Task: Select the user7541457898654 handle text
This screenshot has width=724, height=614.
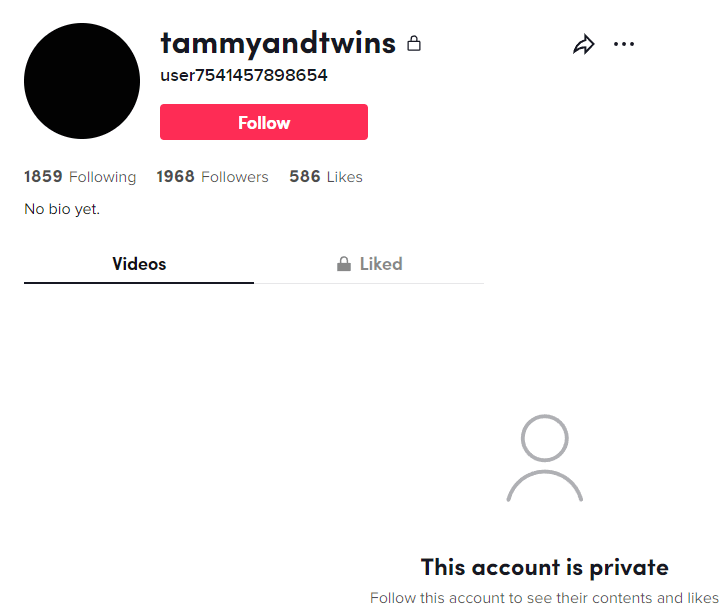Action: (244, 75)
